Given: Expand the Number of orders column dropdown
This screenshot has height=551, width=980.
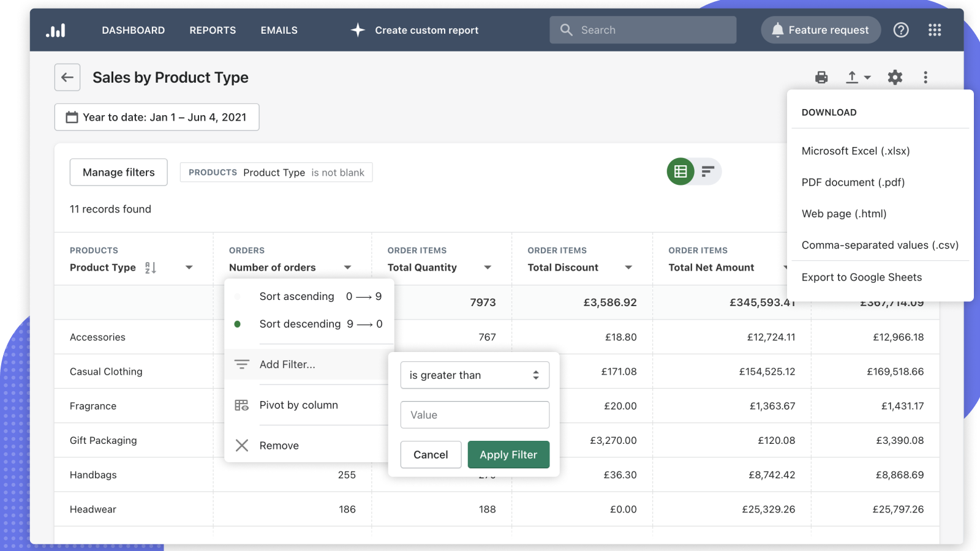Looking at the screenshot, I should 347,267.
